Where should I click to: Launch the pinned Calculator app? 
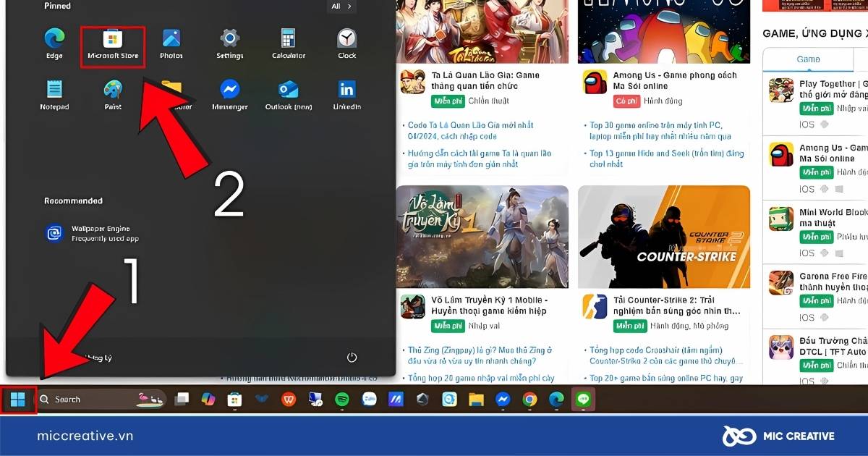(289, 44)
